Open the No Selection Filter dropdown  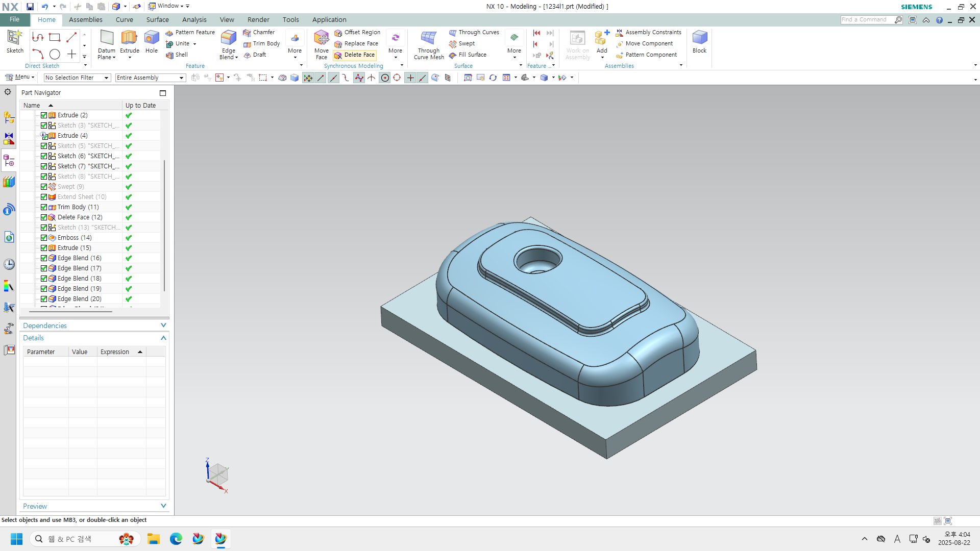77,78
